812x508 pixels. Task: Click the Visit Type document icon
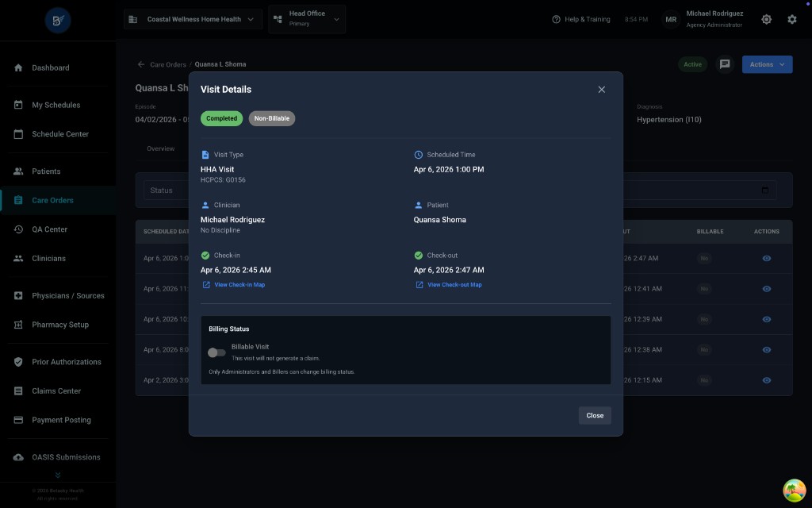[205, 155]
